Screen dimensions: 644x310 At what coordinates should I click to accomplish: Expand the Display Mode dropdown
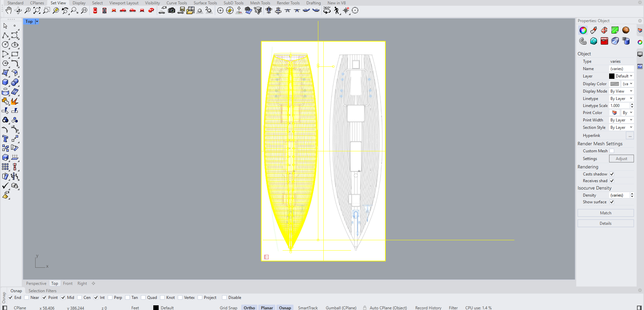[621, 91]
